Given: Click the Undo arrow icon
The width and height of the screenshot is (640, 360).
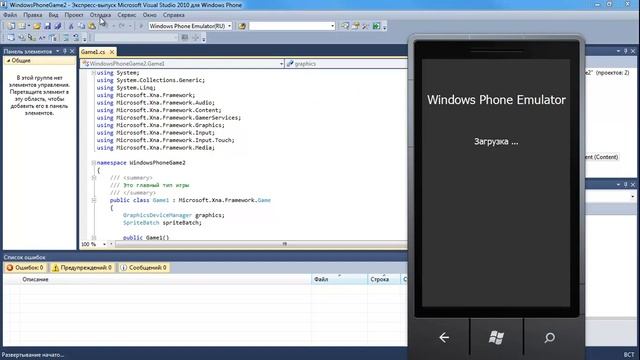Looking at the screenshot, I should click(x=105, y=26).
